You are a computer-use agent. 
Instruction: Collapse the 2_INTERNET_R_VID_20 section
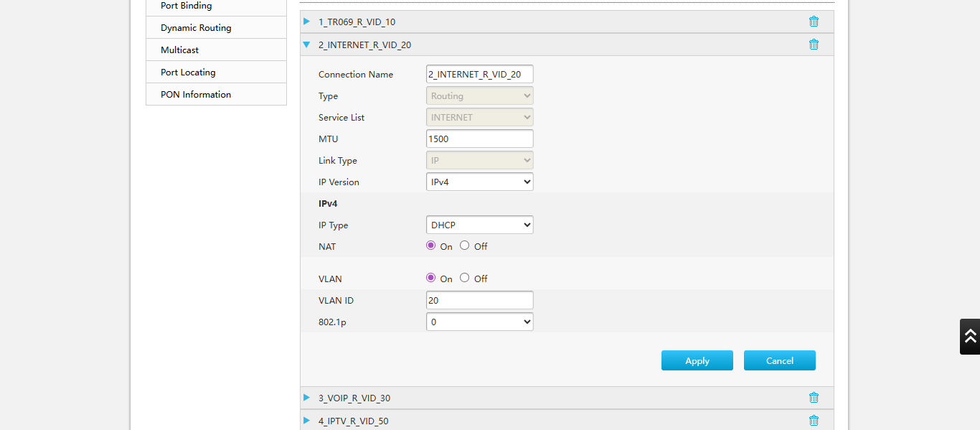307,45
